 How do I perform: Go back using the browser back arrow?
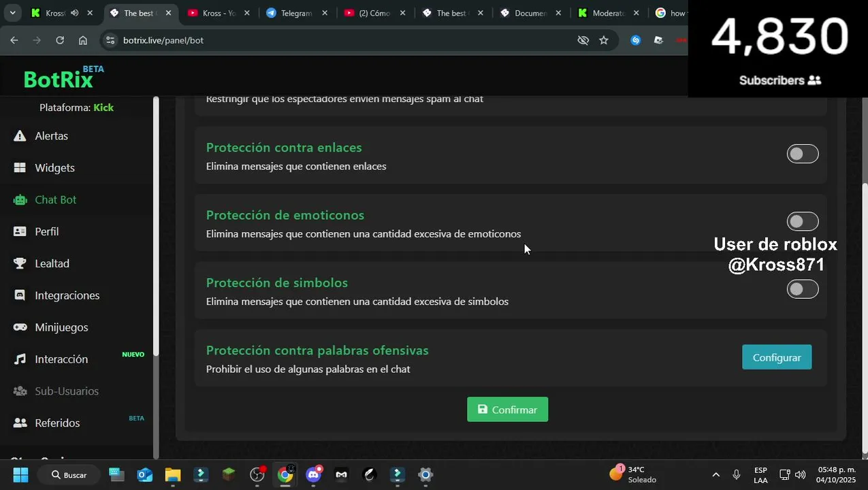14,40
